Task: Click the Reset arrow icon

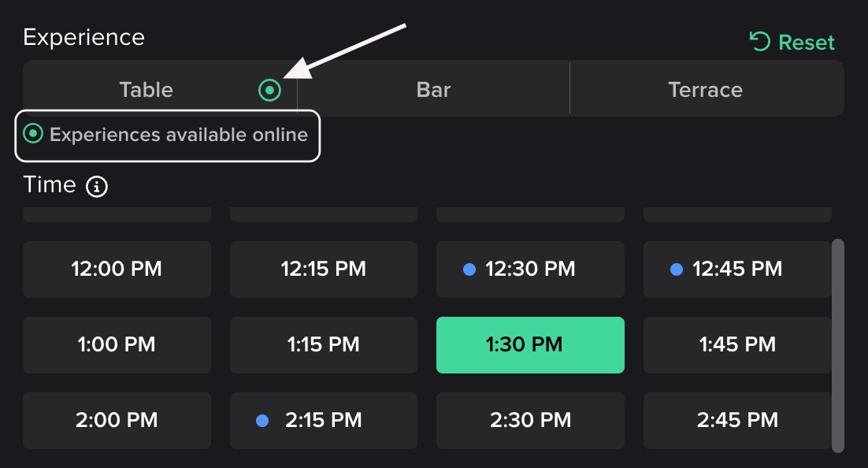Action: pyautogui.click(x=759, y=42)
